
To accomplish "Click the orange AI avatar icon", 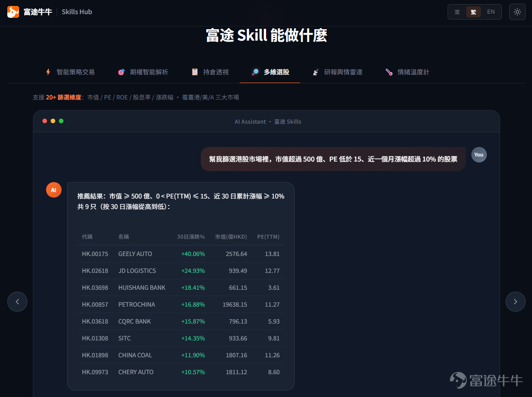I will 53,190.
